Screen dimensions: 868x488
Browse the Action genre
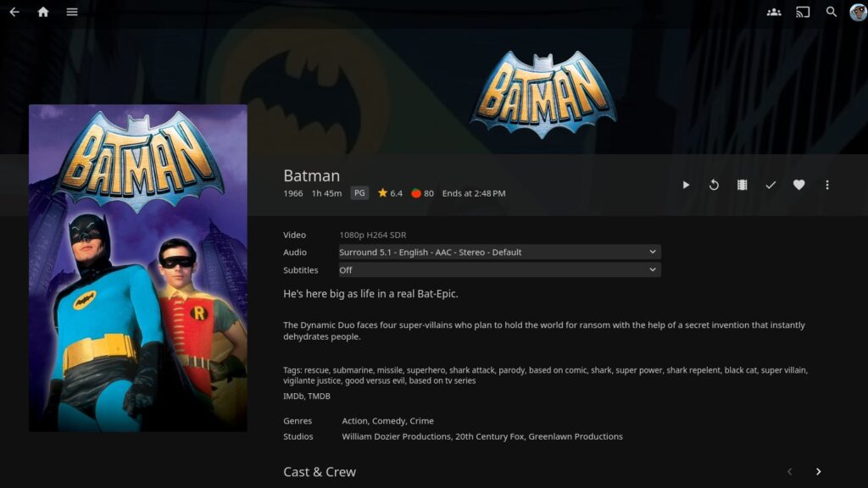point(354,421)
